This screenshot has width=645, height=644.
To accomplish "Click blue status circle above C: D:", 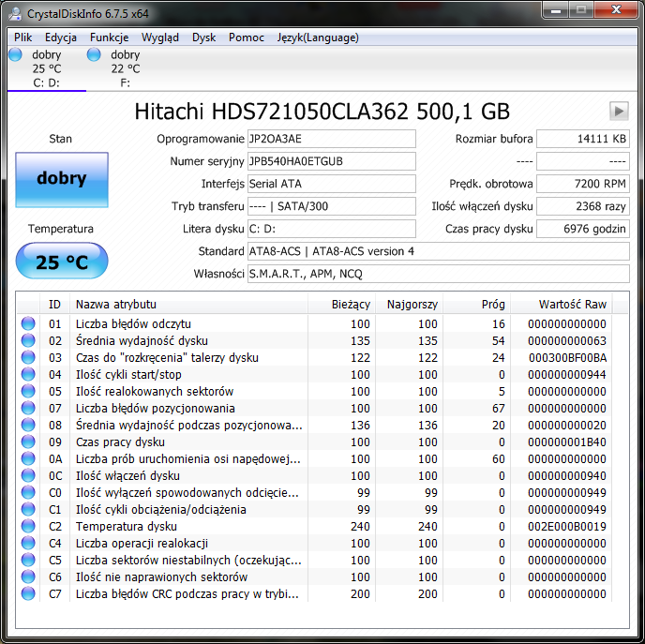I will (x=15, y=54).
